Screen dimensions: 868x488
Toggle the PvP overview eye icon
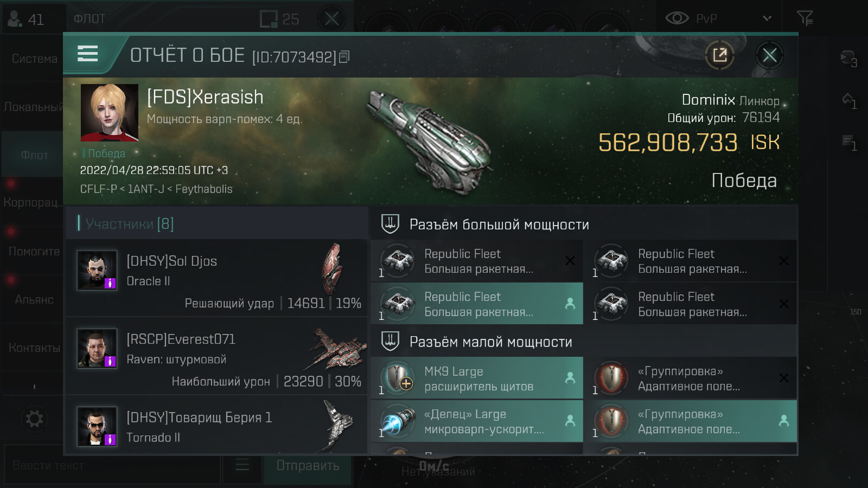click(x=676, y=18)
